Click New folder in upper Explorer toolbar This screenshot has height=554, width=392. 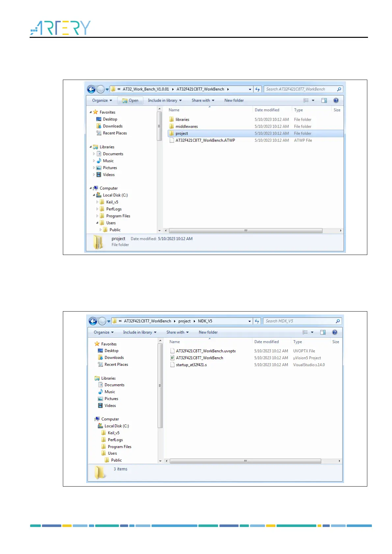(234, 100)
